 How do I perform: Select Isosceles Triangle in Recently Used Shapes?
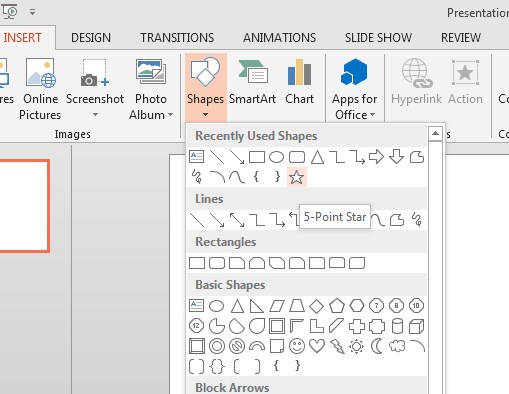317,157
